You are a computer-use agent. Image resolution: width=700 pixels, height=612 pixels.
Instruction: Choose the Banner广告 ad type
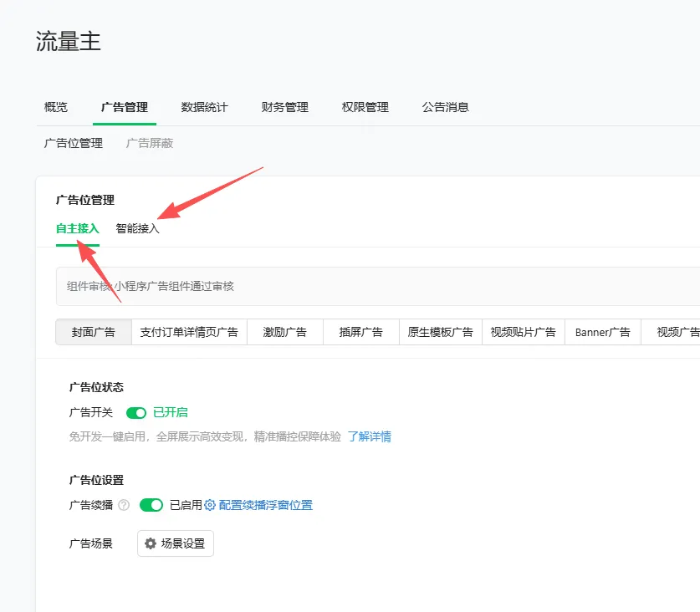tap(602, 332)
